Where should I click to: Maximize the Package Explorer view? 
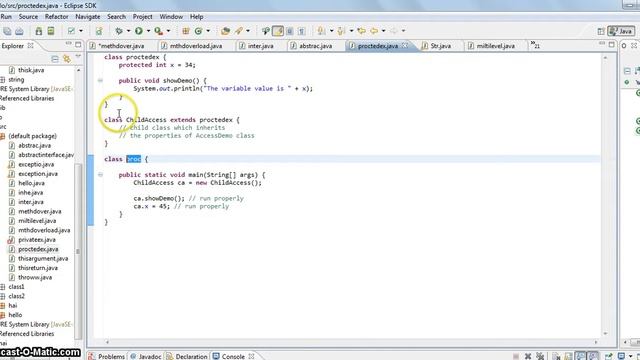coord(78,44)
